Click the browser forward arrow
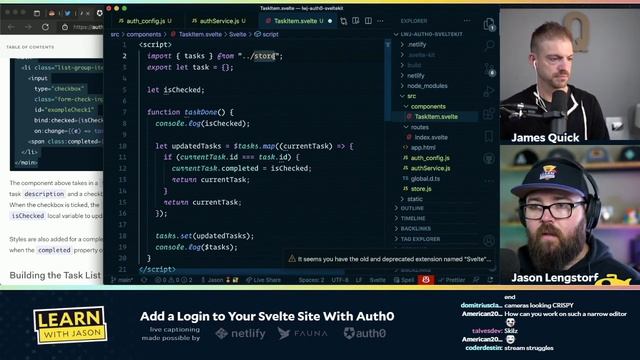Viewport: 640px width, 360px height. [x=28, y=27]
